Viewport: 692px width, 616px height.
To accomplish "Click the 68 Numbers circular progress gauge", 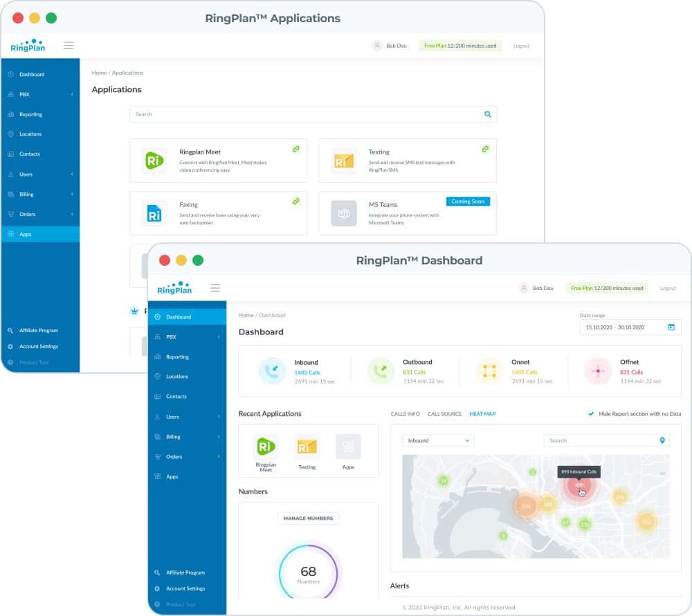I will (x=308, y=573).
